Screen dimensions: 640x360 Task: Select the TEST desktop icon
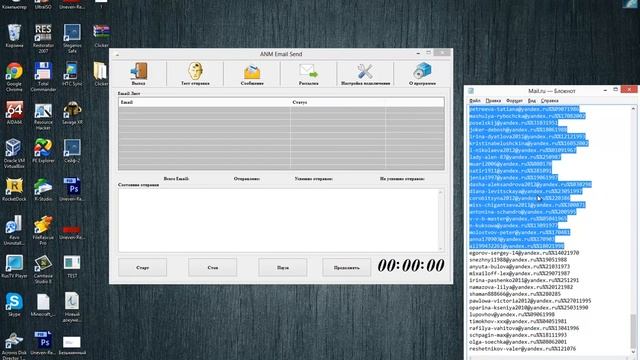pyautogui.click(x=72, y=266)
